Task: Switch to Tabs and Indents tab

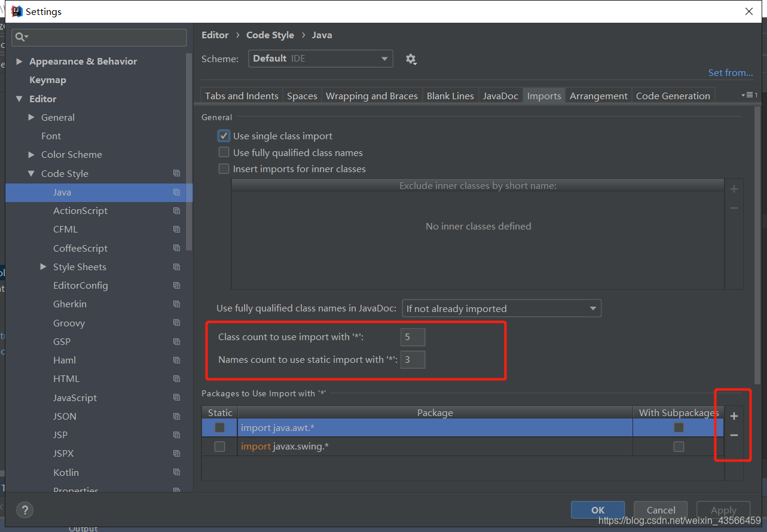Action: (x=242, y=96)
